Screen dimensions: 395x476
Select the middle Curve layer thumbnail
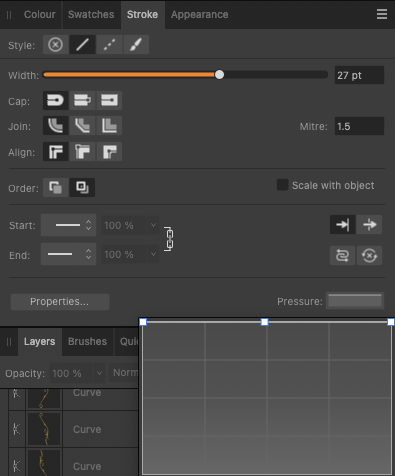click(x=44, y=429)
